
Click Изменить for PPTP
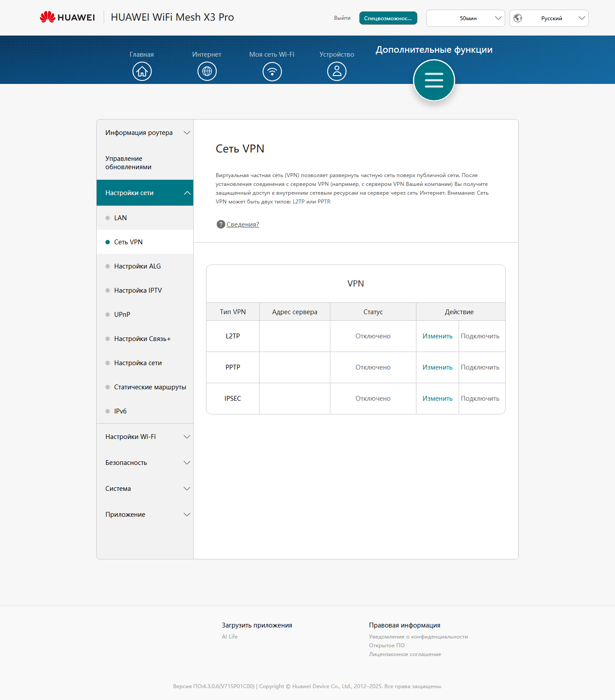click(438, 367)
